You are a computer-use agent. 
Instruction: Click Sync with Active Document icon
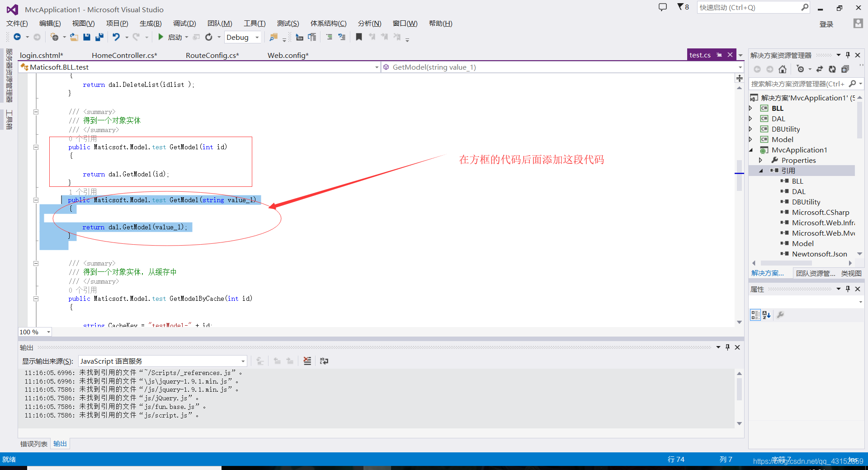(820, 69)
